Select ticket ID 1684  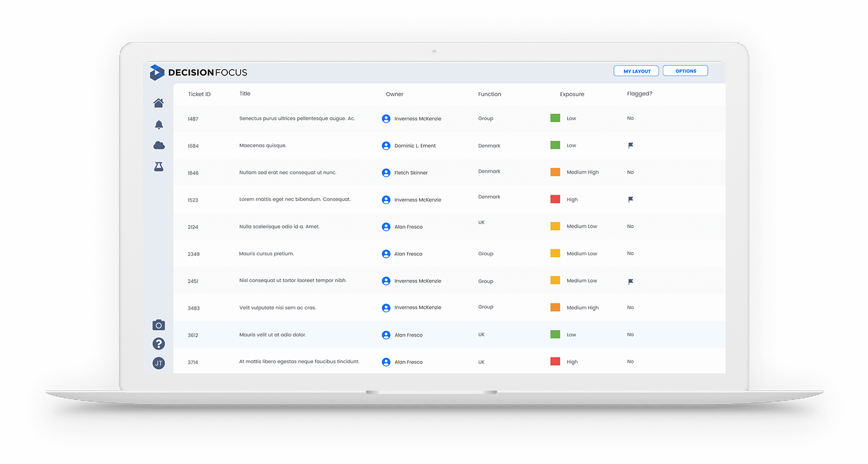pos(193,146)
